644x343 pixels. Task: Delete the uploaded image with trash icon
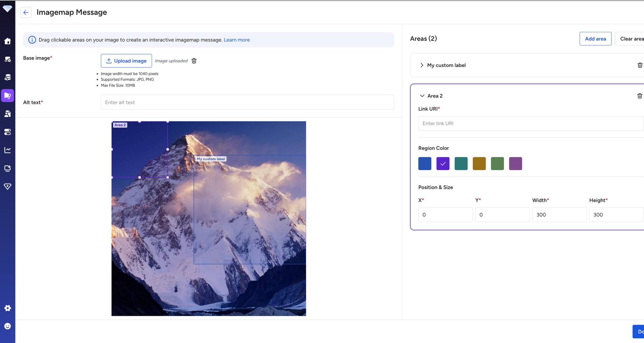[194, 61]
